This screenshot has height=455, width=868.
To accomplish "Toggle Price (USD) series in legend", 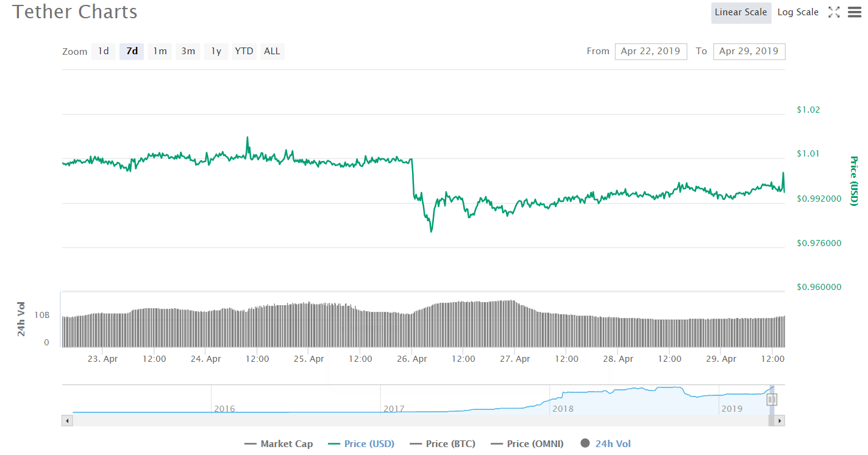I will coord(361,443).
